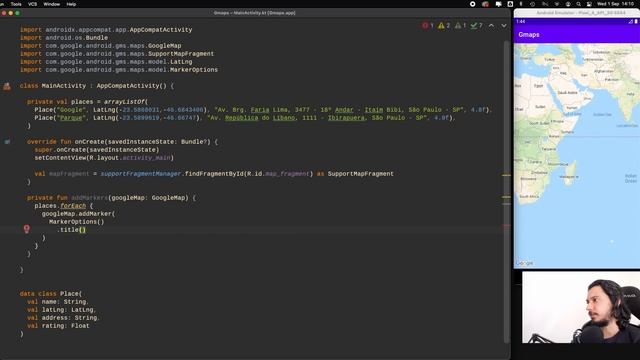Viewport: 640px width, 360px height.
Task: Jump to previous highlighted error arrow
Action: 491,25
